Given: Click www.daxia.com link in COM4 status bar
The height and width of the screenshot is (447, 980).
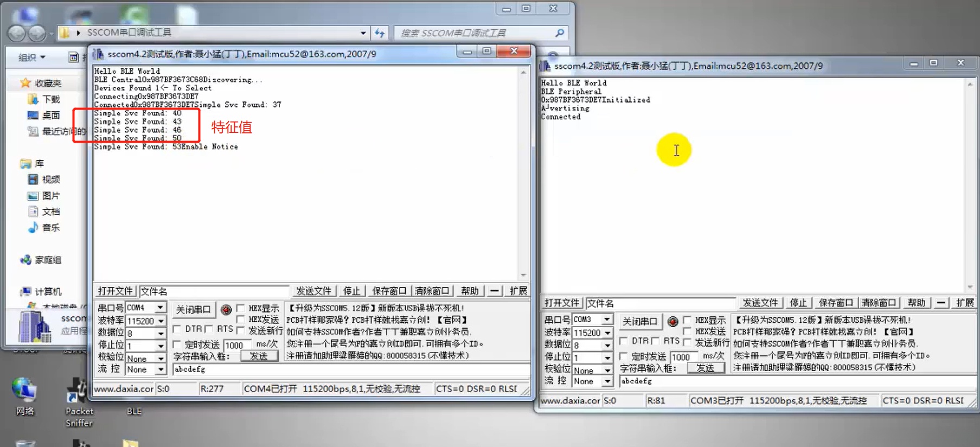Looking at the screenshot, I should click(124, 389).
